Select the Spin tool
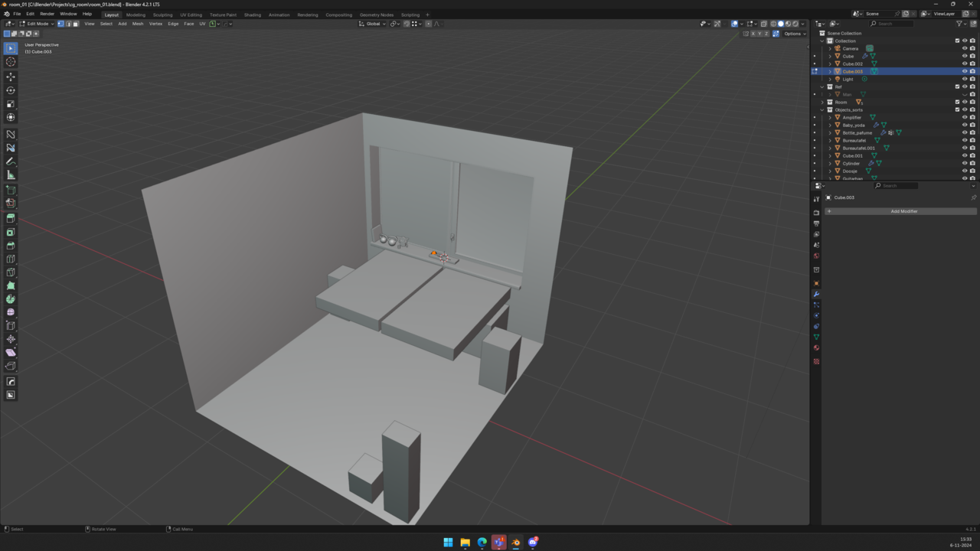Image resolution: width=980 pixels, height=551 pixels. (11, 299)
